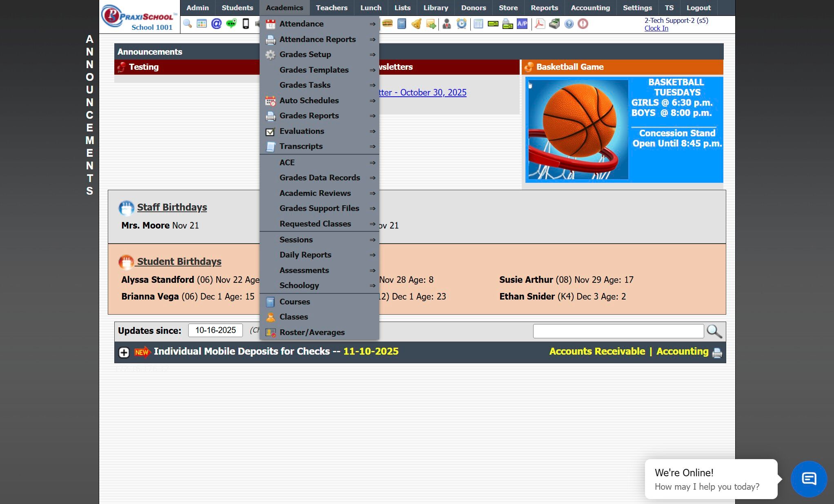Click the magnifying glass search toolbar icon
Screen dimensions: 834x504
point(187,24)
